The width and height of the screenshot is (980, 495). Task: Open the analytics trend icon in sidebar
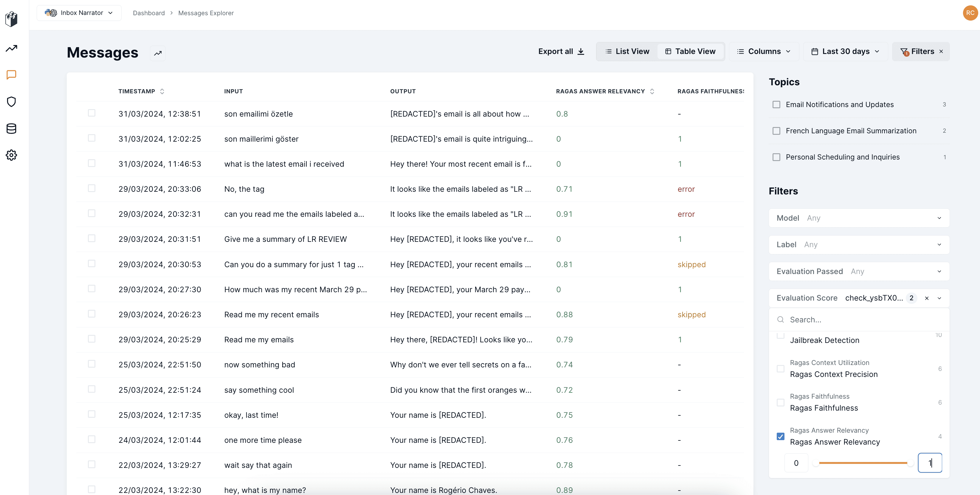[x=11, y=48]
